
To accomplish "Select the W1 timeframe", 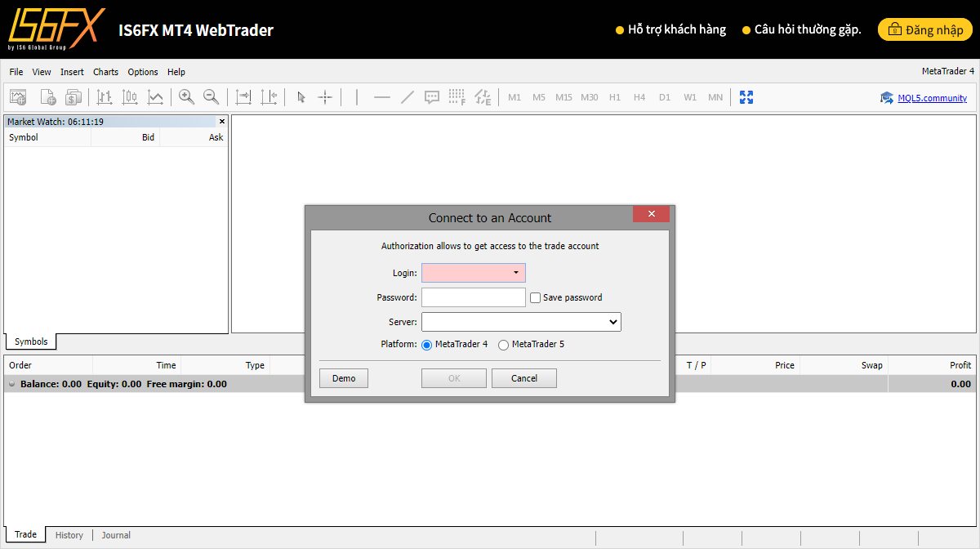I will pos(690,97).
